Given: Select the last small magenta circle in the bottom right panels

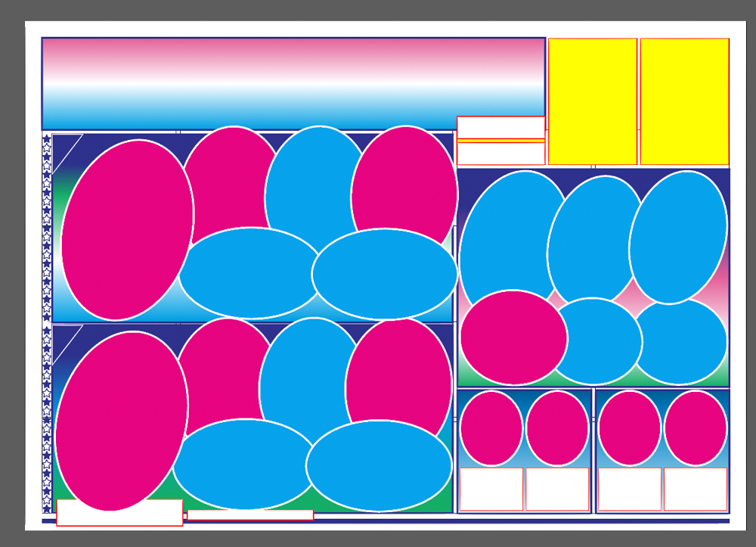Looking at the screenshot, I should pyautogui.click(x=696, y=428).
